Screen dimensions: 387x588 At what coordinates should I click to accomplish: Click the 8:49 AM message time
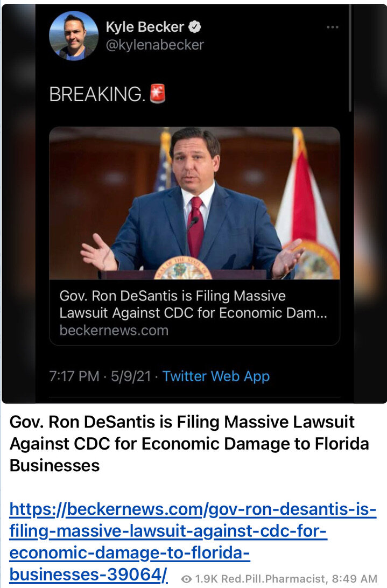[354, 579]
